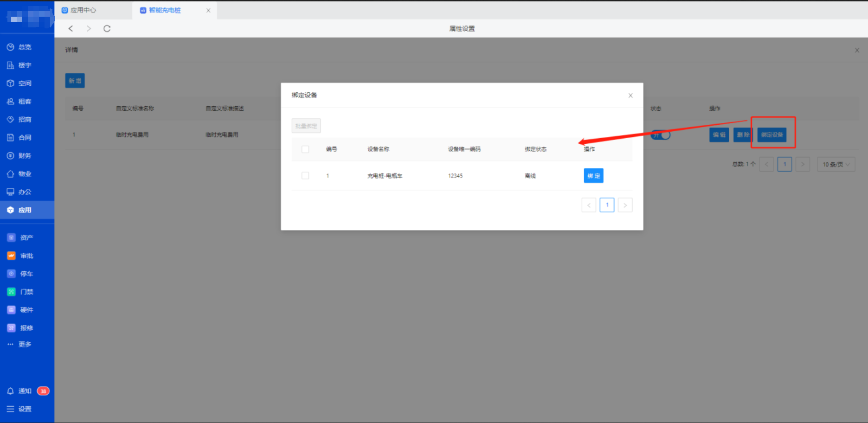The width and height of the screenshot is (868, 423).
Task: Open 总览 overview in the sidebar
Action: tap(25, 47)
